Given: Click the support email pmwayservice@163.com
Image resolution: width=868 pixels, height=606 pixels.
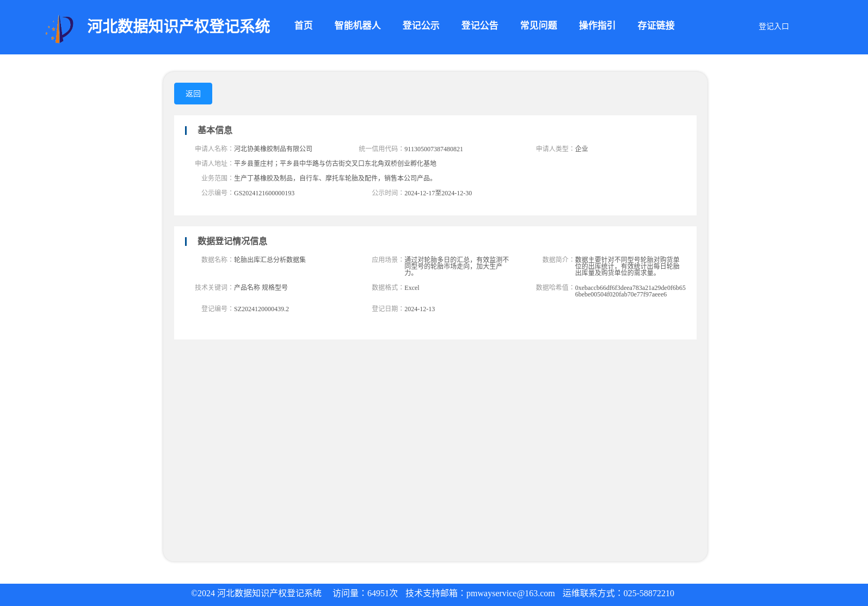Looking at the screenshot, I should [510, 593].
